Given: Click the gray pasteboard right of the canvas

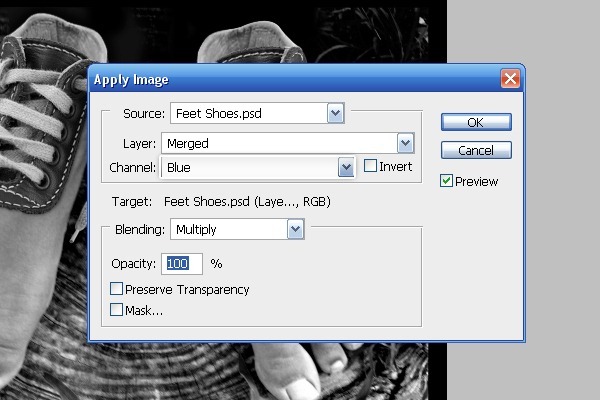Looking at the screenshot, I should click(x=520, y=300).
